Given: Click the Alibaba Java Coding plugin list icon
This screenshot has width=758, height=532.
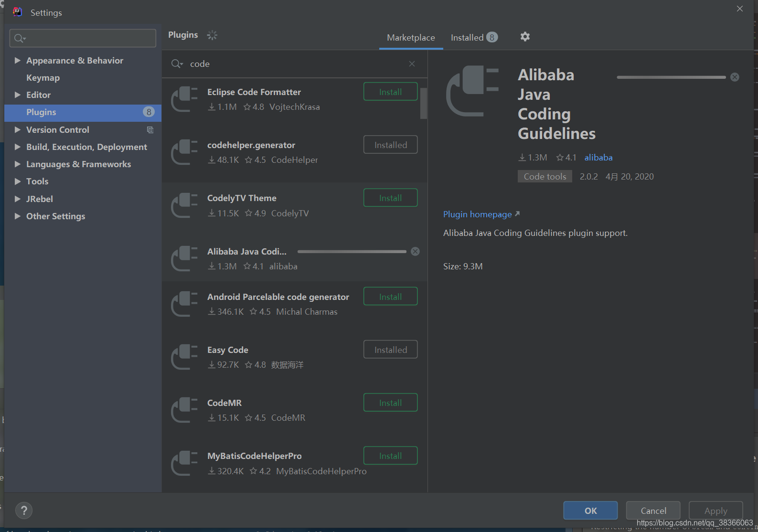Looking at the screenshot, I should point(184,259).
